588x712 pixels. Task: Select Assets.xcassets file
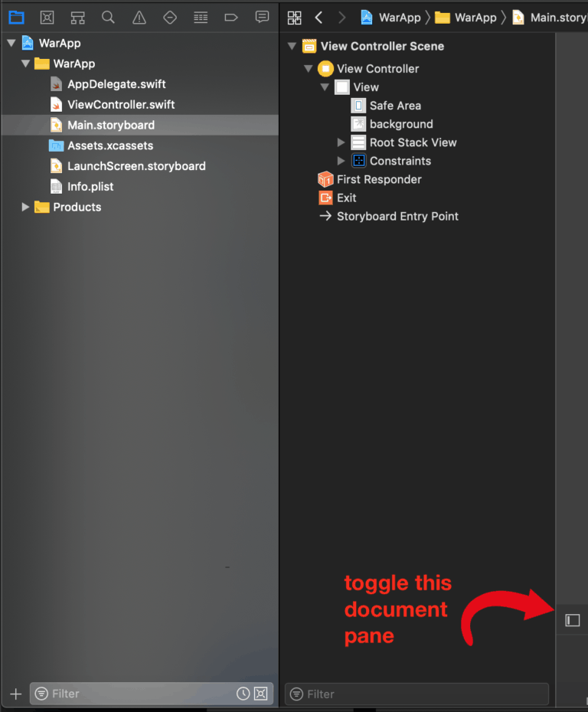coord(110,145)
